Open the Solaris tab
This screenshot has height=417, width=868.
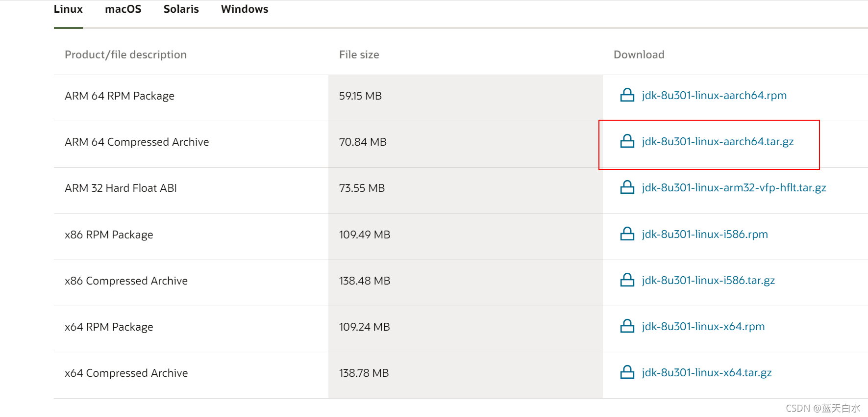click(x=181, y=9)
